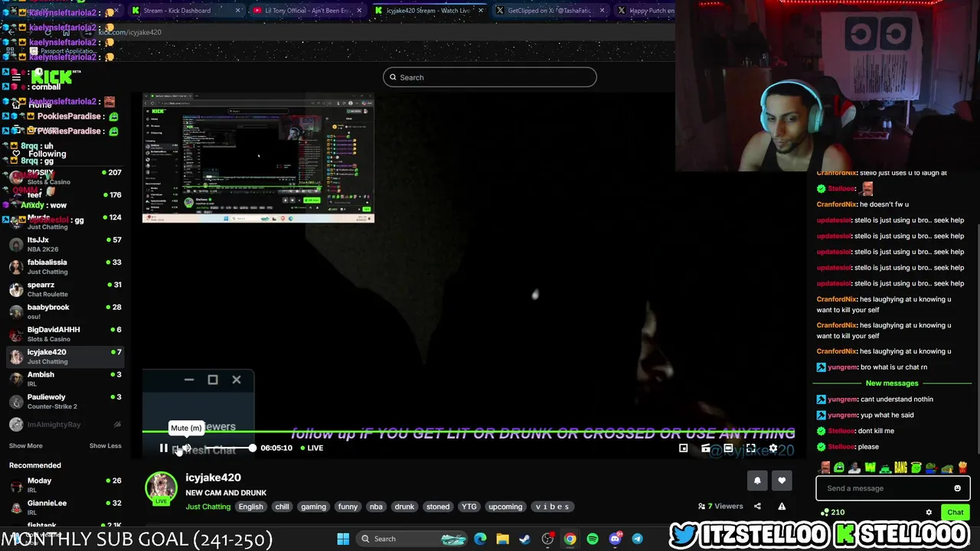
Task: Click the Just Chatting category link
Action: point(207,507)
